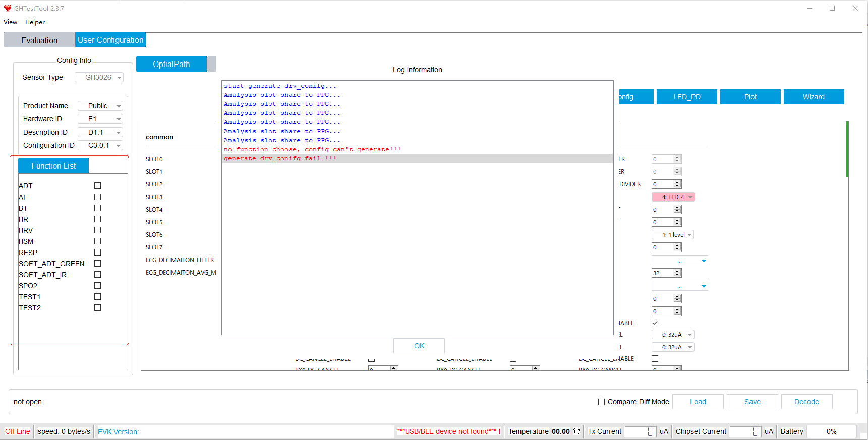The height and width of the screenshot is (440, 868).
Task: Open the Product Name dropdown
Action: click(x=100, y=106)
